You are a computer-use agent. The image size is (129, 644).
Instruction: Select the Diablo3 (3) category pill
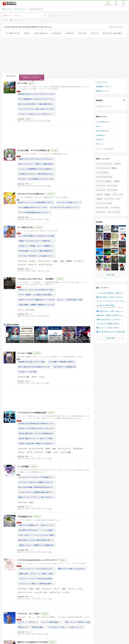pyautogui.click(x=70, y=33)
